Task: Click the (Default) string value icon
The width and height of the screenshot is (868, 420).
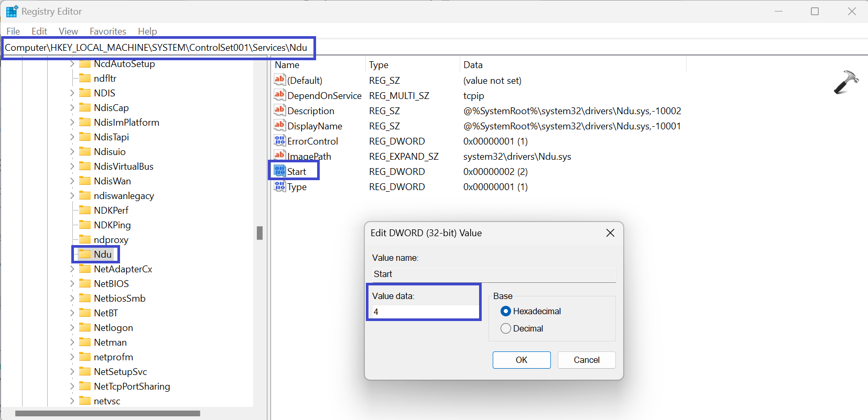Action: (280, 80)
